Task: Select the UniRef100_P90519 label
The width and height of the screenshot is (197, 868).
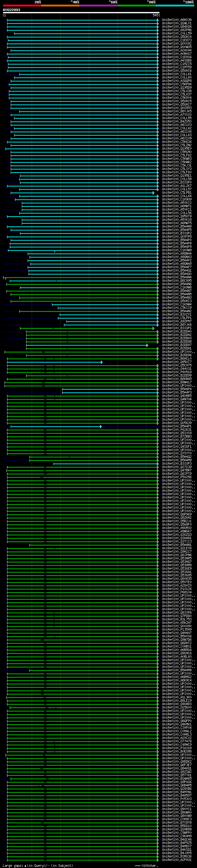Action: tap(176, 372)
